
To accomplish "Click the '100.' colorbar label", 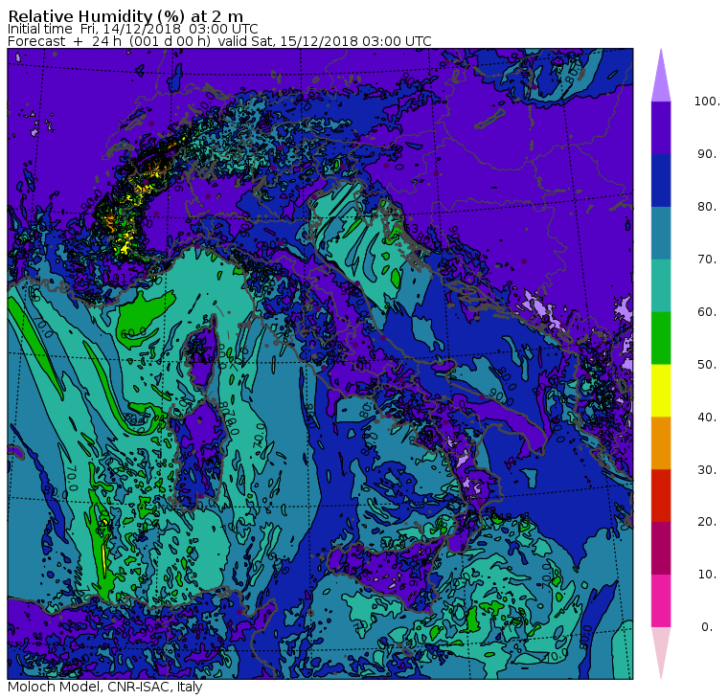I will tap(707, 102).
